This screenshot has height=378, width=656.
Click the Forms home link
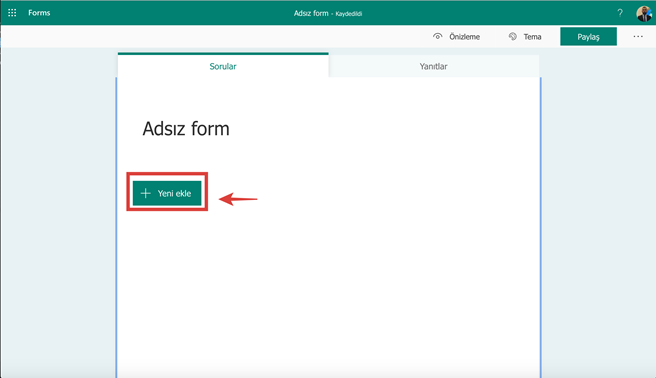point(39,13)
